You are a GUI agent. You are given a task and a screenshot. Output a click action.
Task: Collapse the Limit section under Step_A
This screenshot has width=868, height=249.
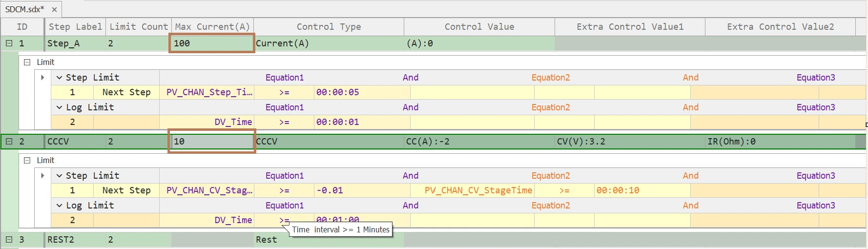pyautogui.click(x=27, y=62)
